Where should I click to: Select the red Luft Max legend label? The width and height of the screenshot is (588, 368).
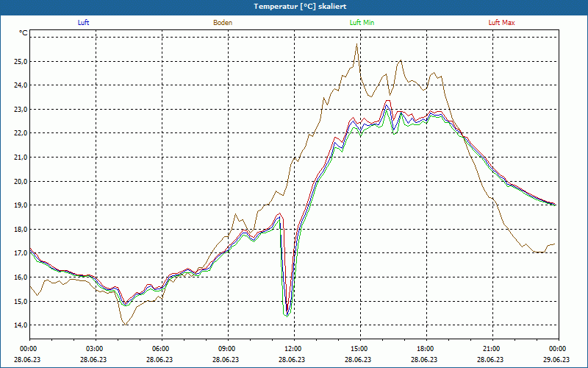coord(501,23)
